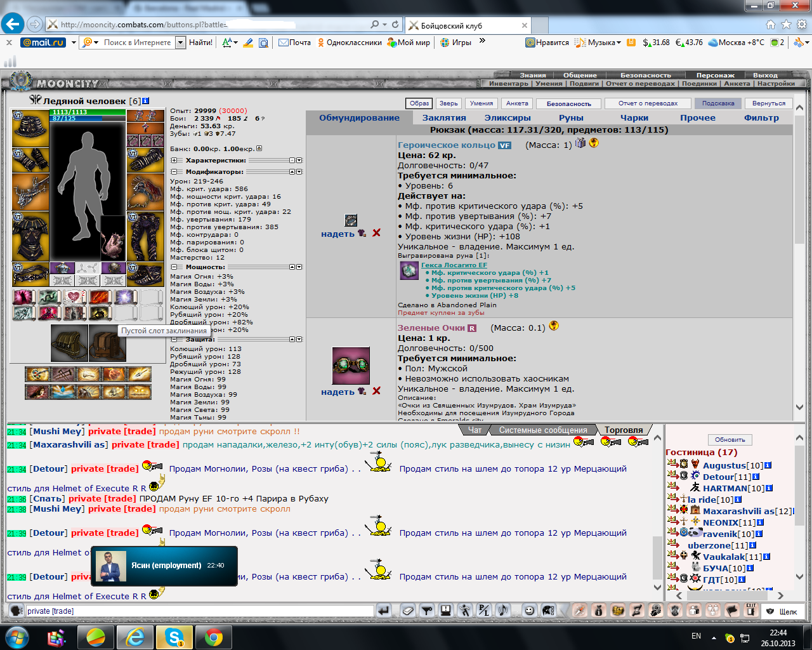Click the Героическое кольцо item thumbnail
This screenshot has height=650, width=812.
[351, 220]
